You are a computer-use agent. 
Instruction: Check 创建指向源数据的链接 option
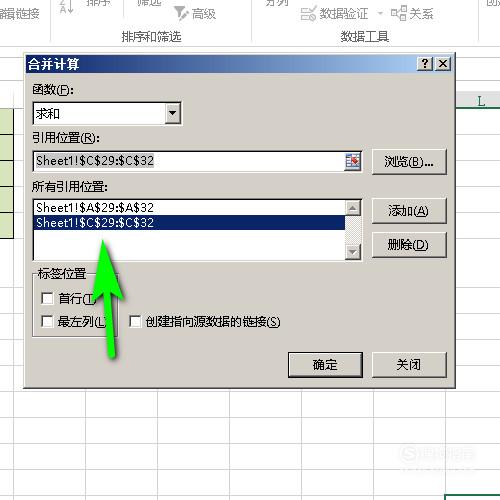135,322
